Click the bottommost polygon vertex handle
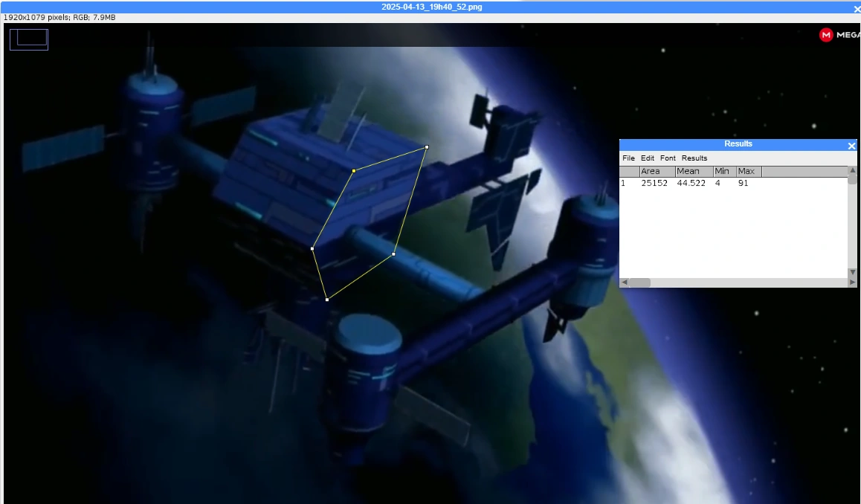This screenshot has height=504, width=861. click(x=327, y=300)
